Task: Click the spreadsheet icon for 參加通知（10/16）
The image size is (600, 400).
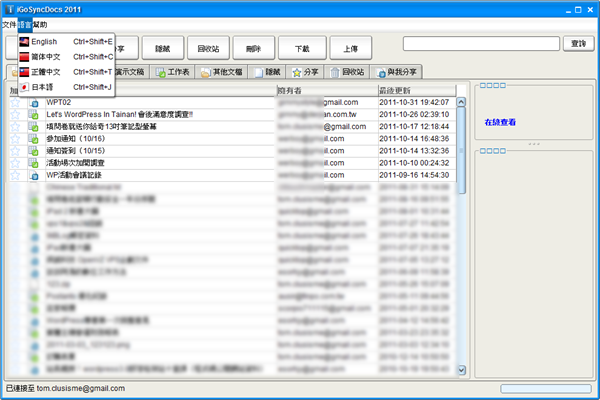Action: point(33,139)
